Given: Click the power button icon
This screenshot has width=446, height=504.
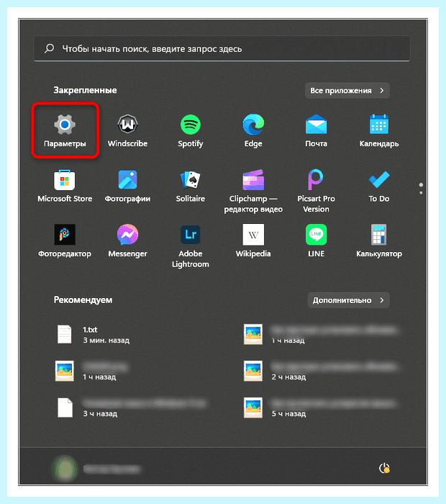Looking at the screenshot, I should tap(384, 468).
